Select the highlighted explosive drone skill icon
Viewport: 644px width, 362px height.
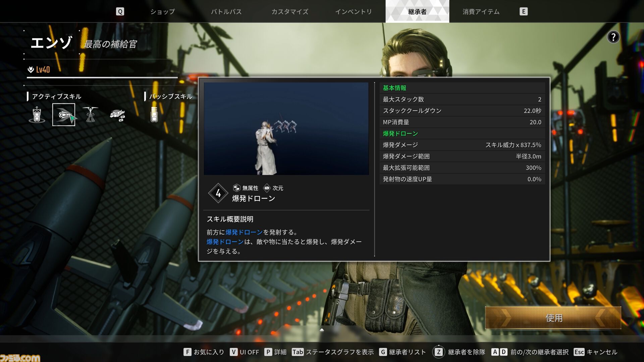(64, 115)
